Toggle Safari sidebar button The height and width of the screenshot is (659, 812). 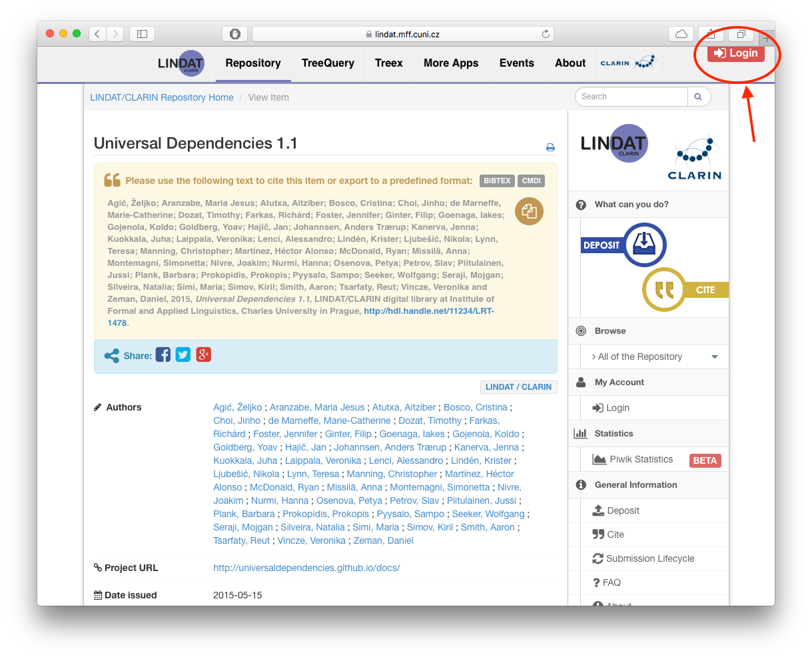tap(142, 34)
